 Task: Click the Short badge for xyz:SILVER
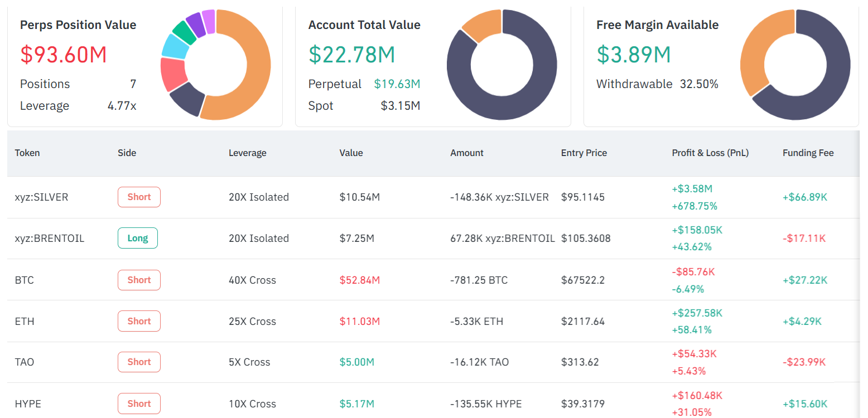click(x=139, y=197)
